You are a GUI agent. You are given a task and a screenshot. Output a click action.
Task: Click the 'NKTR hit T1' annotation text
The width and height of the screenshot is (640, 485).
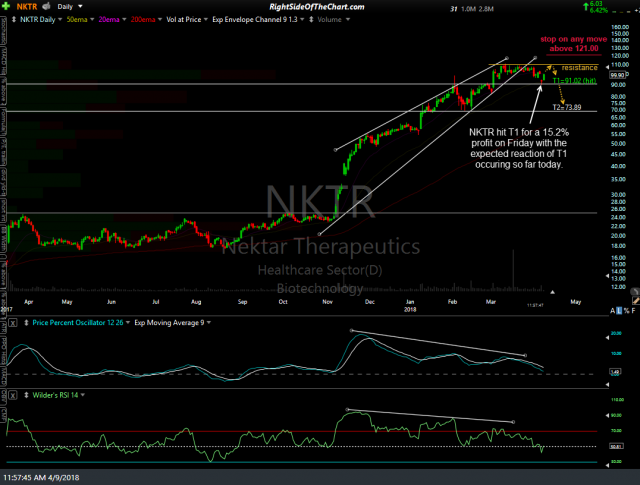coord(519,148)
